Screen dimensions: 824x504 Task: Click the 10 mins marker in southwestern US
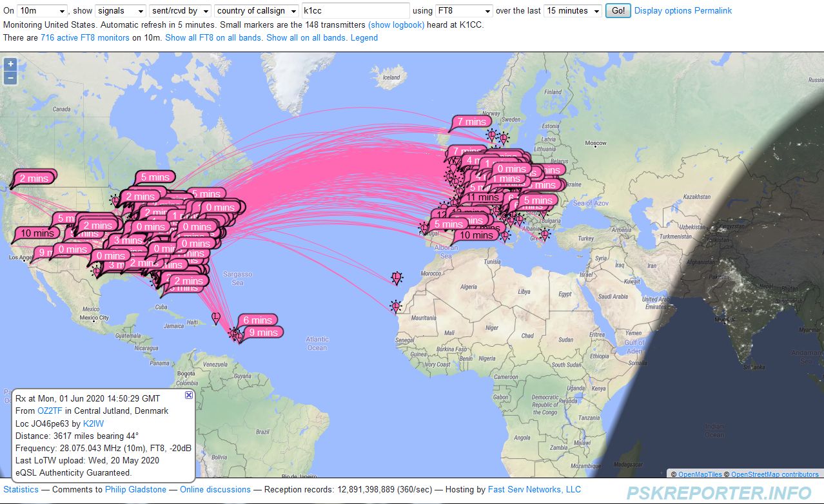pyautogui.click(x=35, y=233)
